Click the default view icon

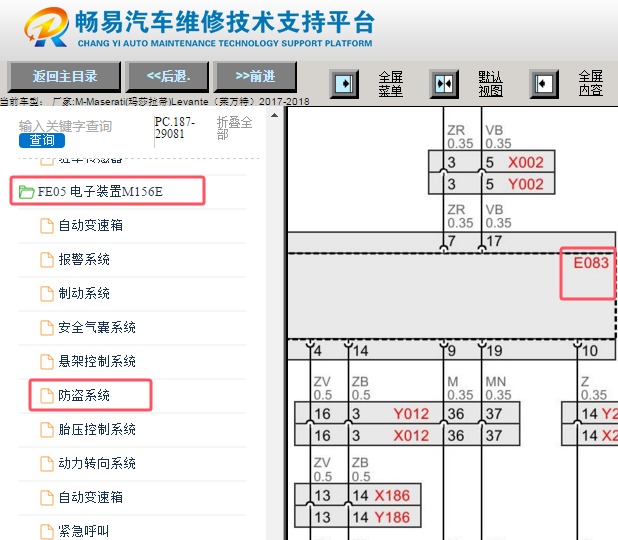444,84
